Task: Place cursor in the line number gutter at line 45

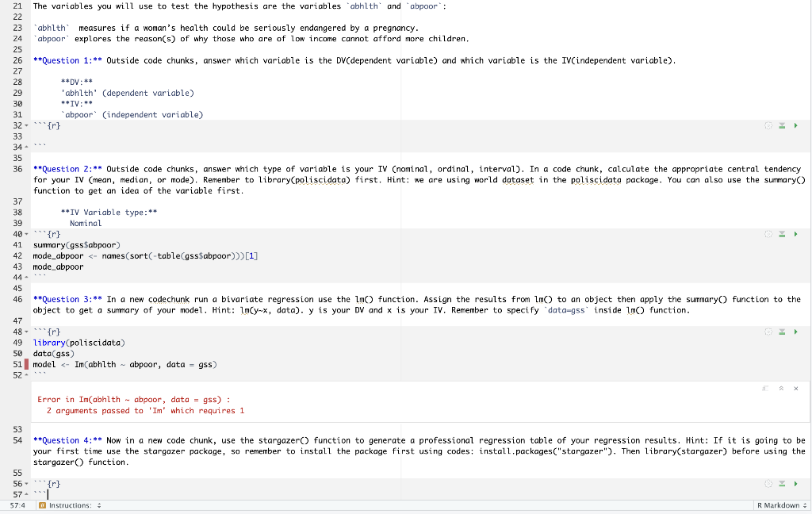Action: 17,288
